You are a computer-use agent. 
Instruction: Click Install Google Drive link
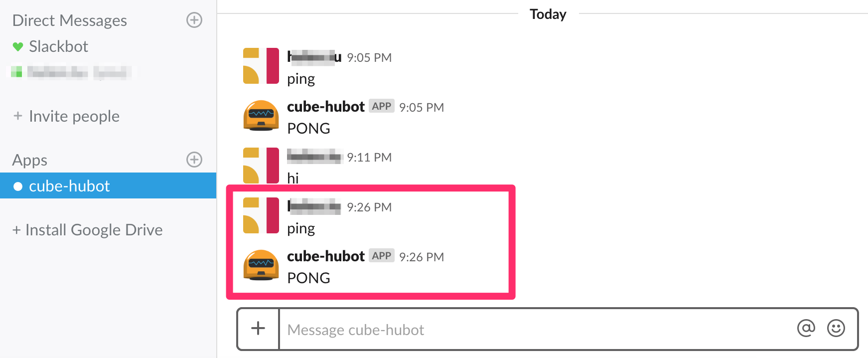(x=94, y=230)
